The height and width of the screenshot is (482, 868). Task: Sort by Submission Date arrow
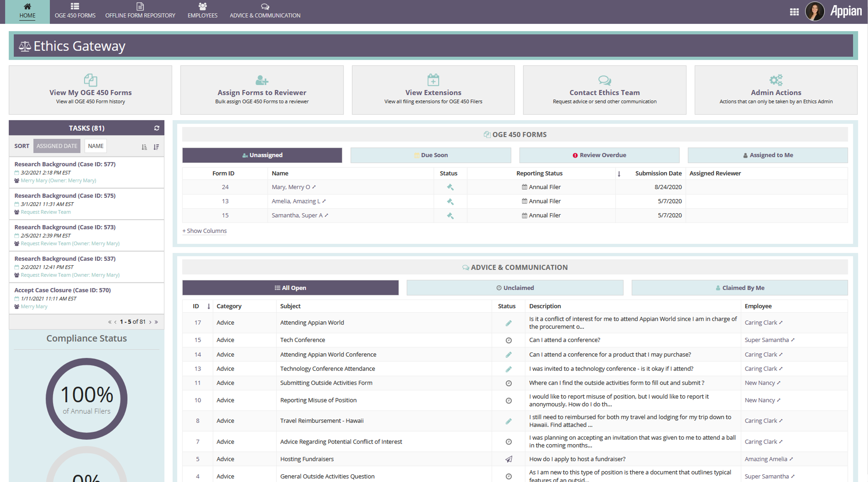pos(619,174)
